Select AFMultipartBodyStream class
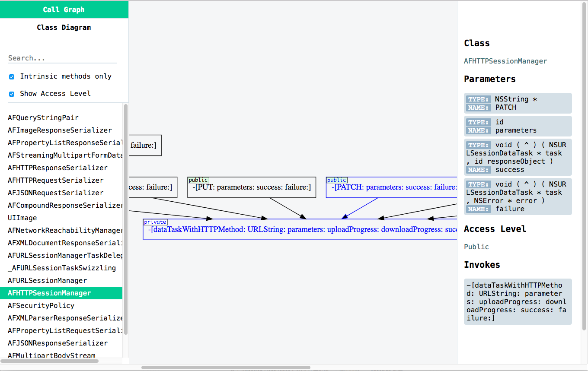Image resolution: width=588 pixels, height=371 pixels. [61, 355]
